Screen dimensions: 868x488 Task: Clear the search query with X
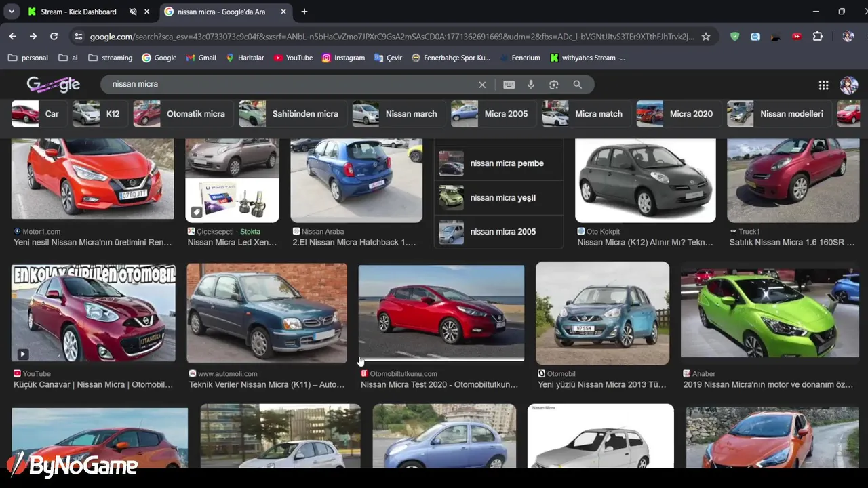[482, 85]
